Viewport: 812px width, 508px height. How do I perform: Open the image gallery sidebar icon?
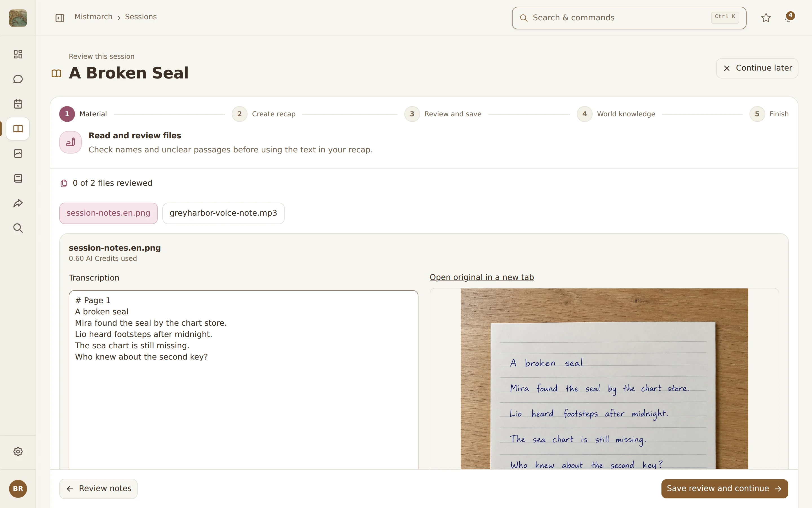point(18,154)
